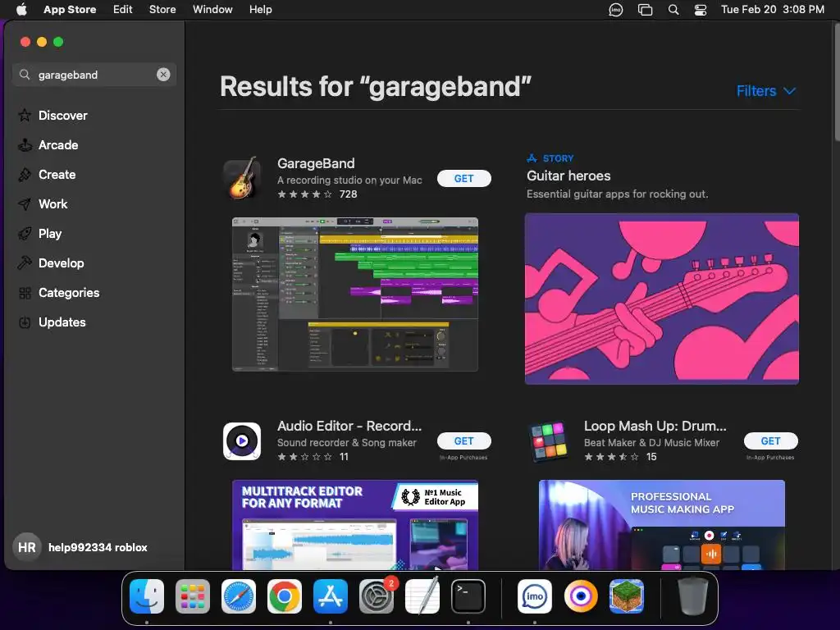Screen dimensions: 840x630
Task: Open imo app from the Dock
Action: click(535, 596)
